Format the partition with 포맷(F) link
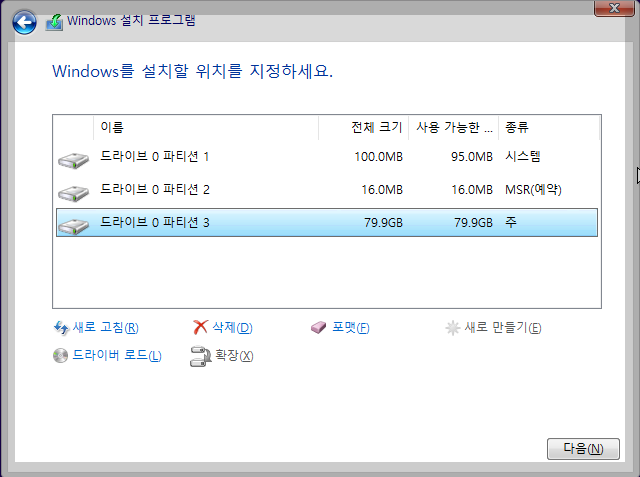Screen dimensions: 640x477 351,328
